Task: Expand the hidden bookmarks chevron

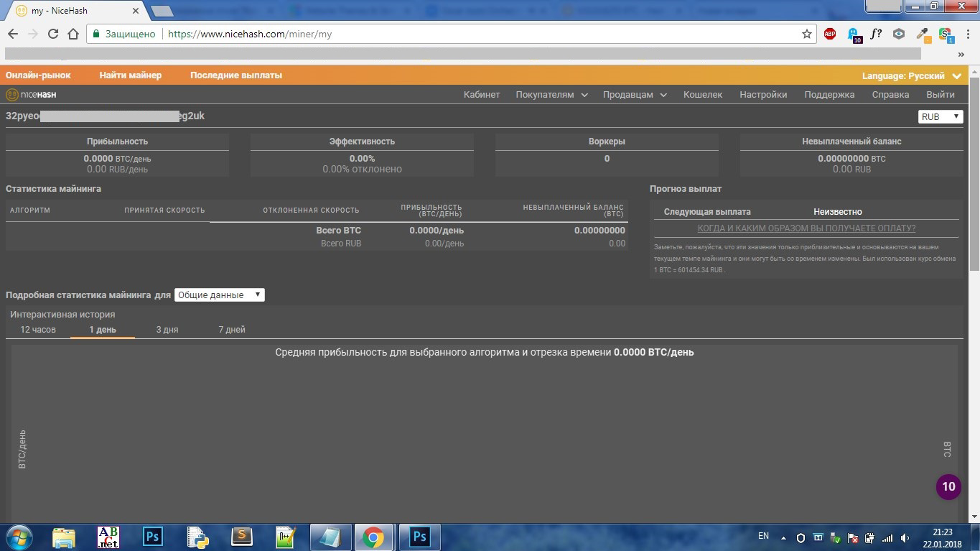Action: click(961, 54)
